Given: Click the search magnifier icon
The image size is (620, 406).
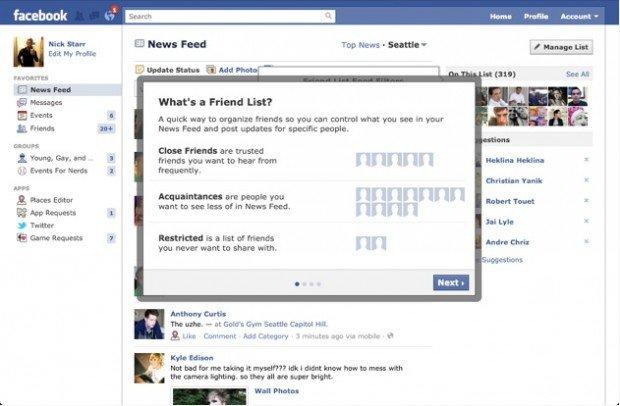Looking at the screenshot, I should 328,16.
